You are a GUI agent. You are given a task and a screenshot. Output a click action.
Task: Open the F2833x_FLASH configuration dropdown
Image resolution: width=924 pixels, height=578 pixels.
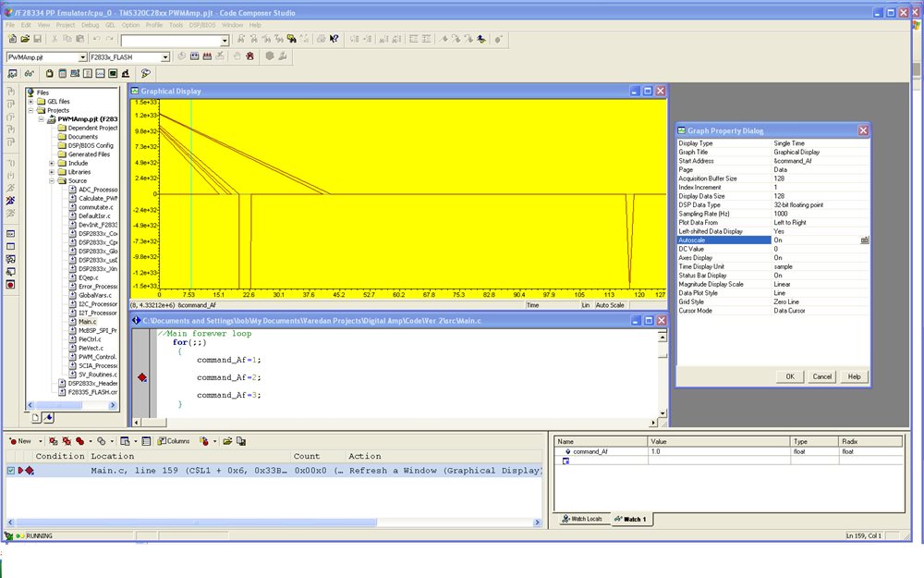pos(166,56)
